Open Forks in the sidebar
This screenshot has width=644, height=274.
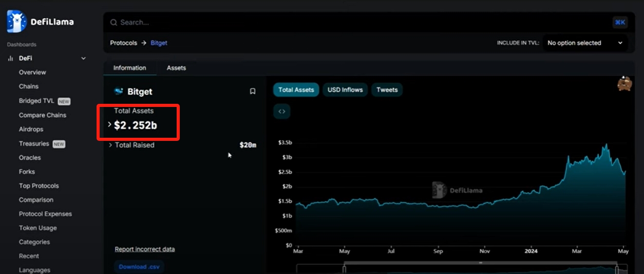27,172
